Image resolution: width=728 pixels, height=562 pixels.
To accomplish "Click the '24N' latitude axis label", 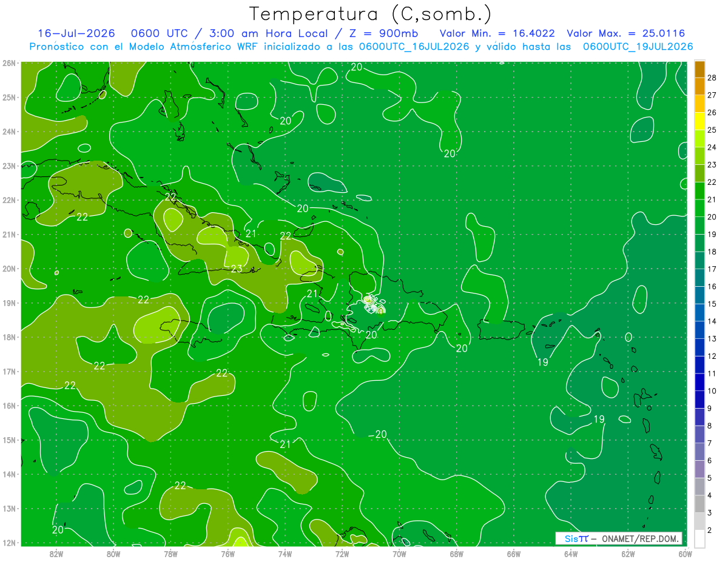I will [x=8, y=132].
